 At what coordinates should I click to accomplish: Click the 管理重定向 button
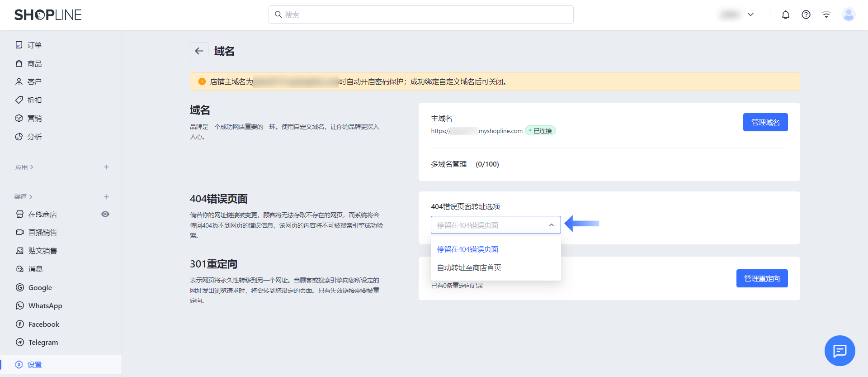(762, 278)
